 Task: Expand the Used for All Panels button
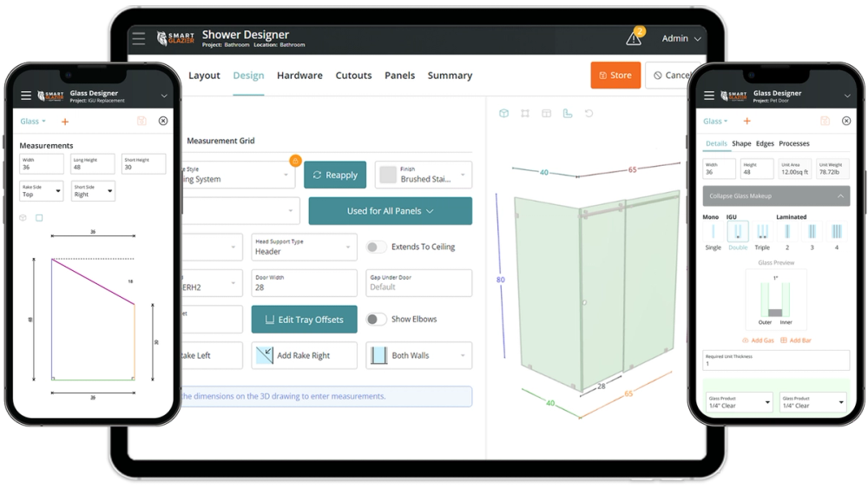click(391, 211)
